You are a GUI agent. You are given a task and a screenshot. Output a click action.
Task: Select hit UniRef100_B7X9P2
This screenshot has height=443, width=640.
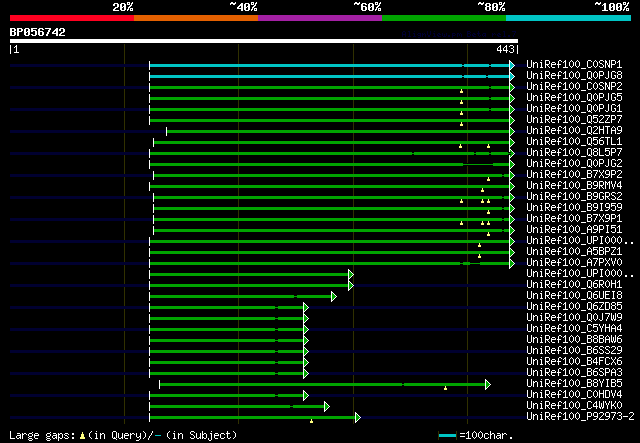click(x=574, y=175)
